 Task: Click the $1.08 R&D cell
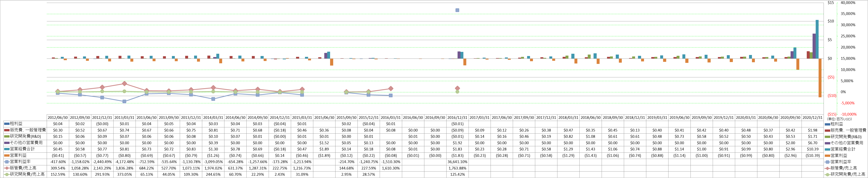(590, 137)
